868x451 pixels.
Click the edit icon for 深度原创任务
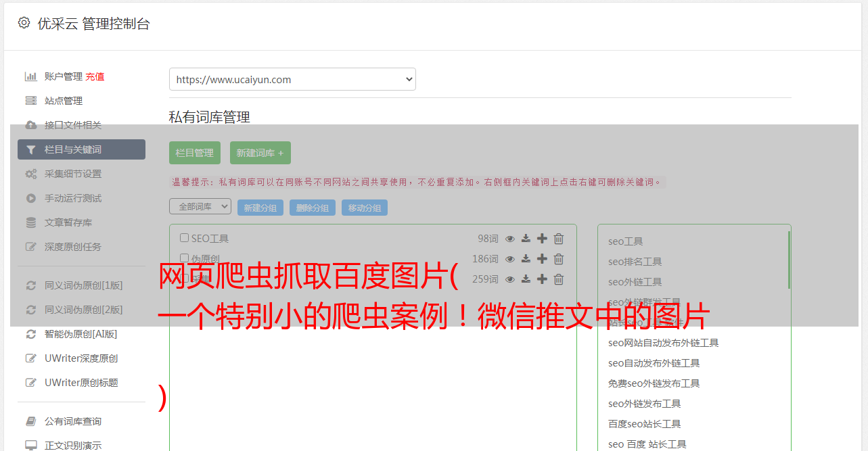click(30, 247)
